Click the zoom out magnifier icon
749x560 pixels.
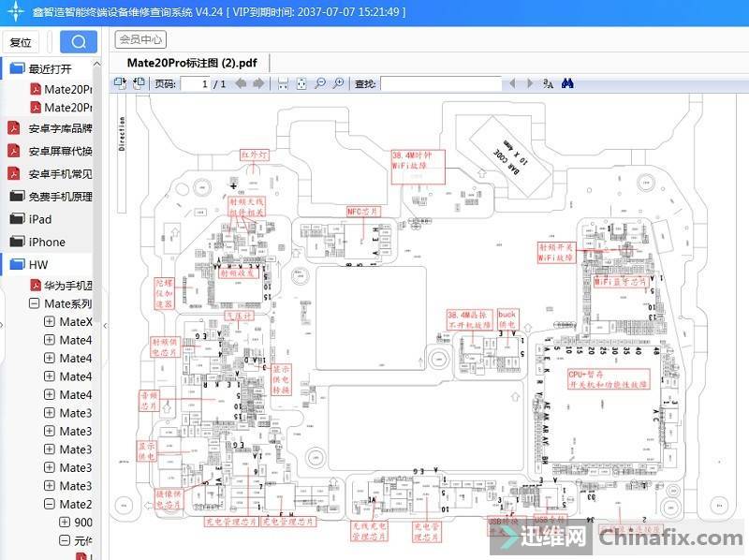pos(320,84)
